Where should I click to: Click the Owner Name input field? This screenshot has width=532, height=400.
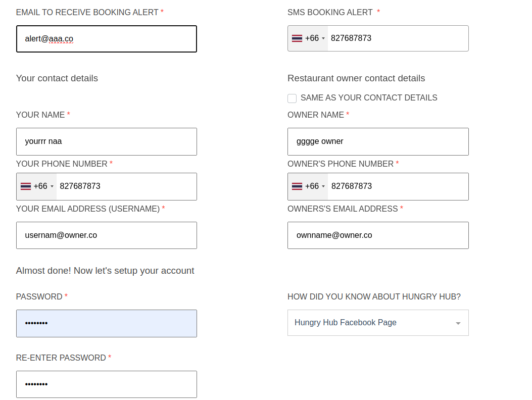378,141
